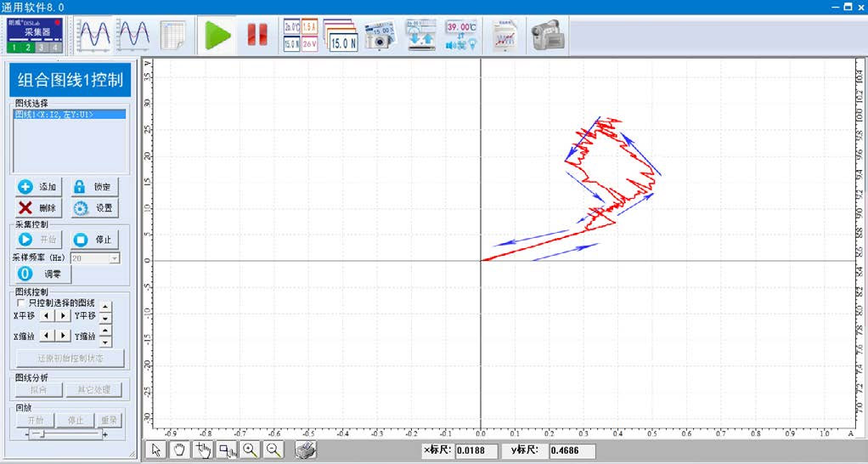Enable 只控制选择的图线 checkbox

[x=21, y=303]
